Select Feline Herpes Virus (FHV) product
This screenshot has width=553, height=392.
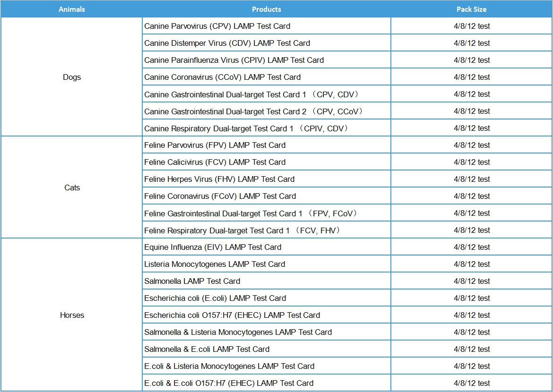219,179
